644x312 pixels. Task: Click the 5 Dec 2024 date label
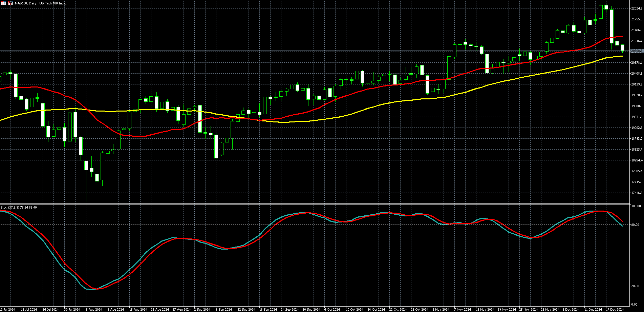[x=571, y=310]
